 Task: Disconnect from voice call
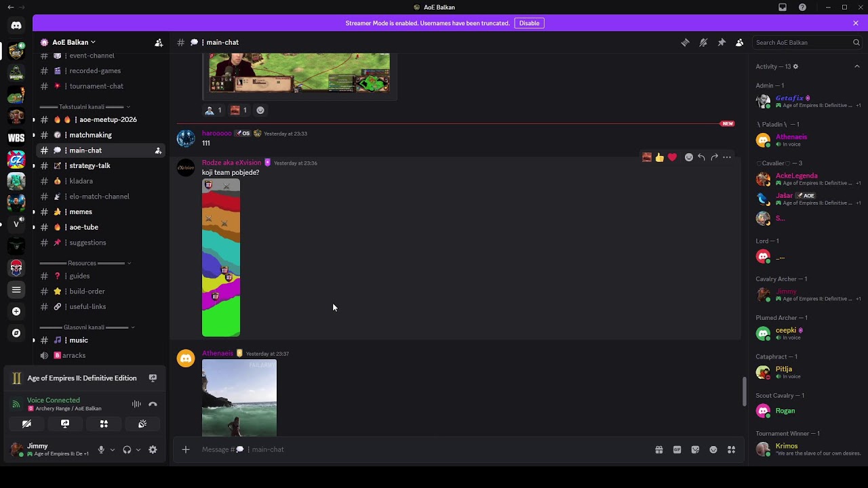tap(153, 404)
